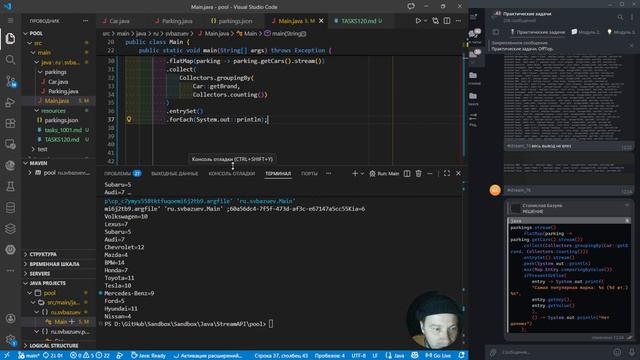Click Java: Ready status item

coord(148,356)
